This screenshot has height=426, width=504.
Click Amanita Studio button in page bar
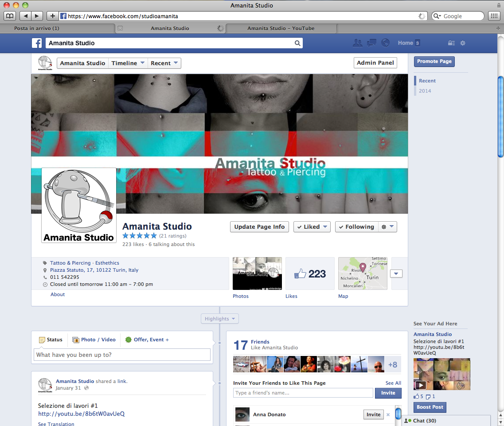(x=82, y=63)
